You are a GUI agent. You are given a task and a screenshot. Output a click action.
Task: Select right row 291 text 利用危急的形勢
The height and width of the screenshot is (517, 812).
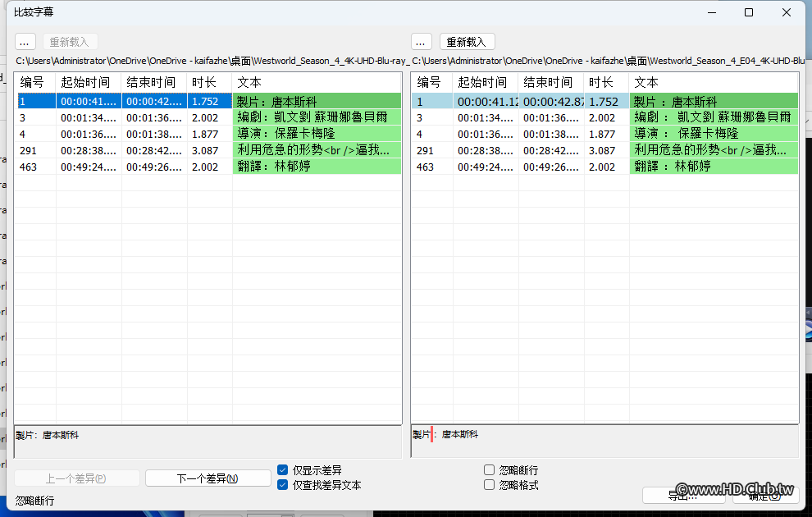click(714, 150)
